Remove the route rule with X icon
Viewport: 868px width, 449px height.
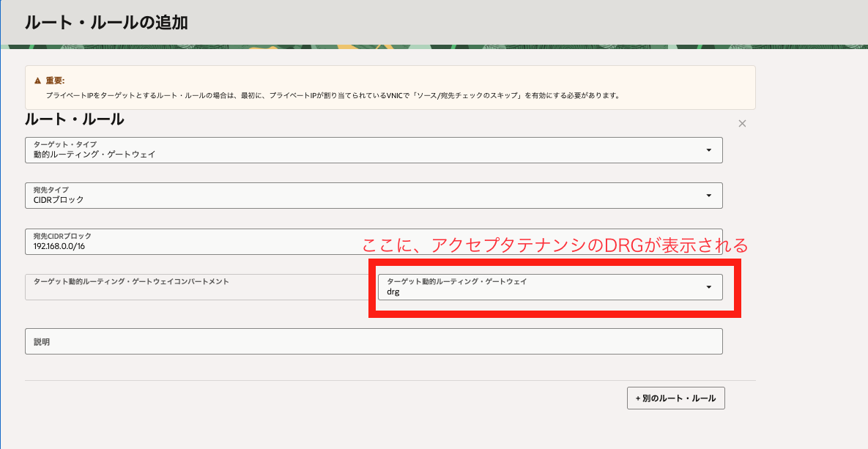pos(742,124)
